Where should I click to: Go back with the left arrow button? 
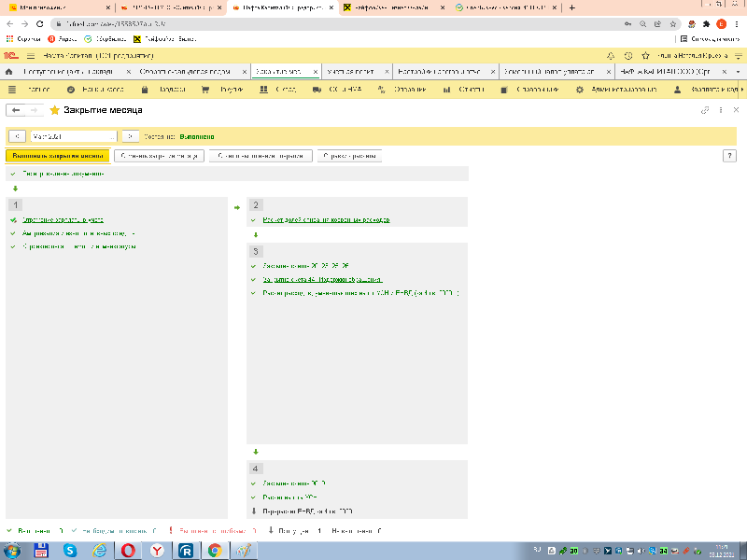tap(16, 110)
